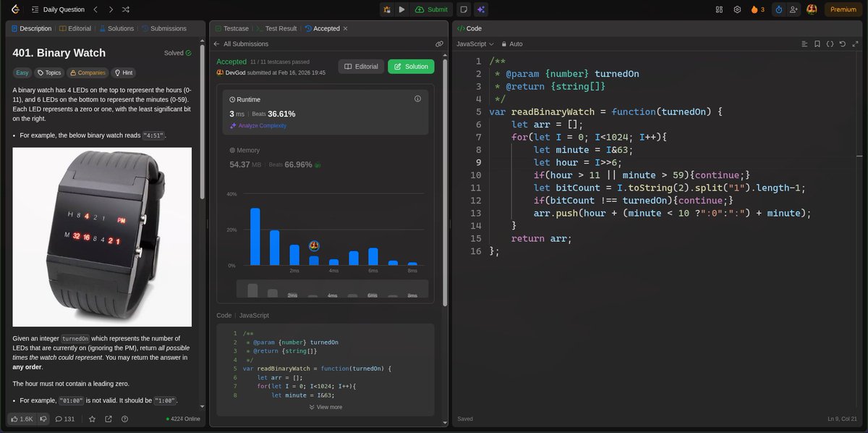Switch to the Submissions tab

(163, 28)
